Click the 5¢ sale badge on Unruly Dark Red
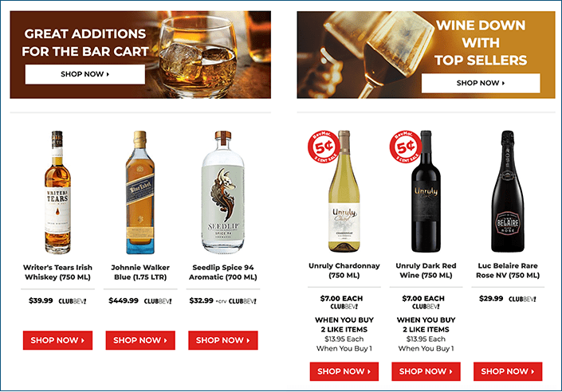Viewport: 562px width, 392px height. tap(406, 147)
